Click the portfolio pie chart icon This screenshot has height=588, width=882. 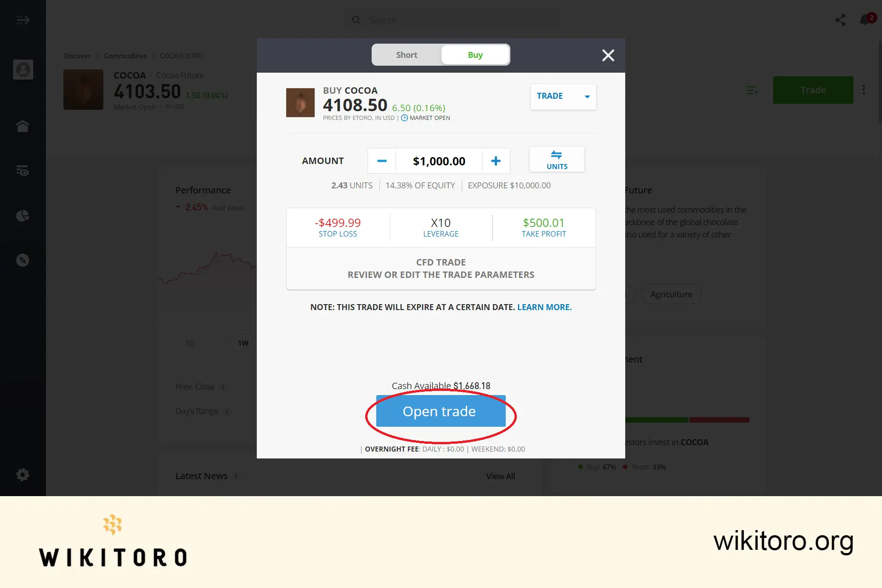23,215
